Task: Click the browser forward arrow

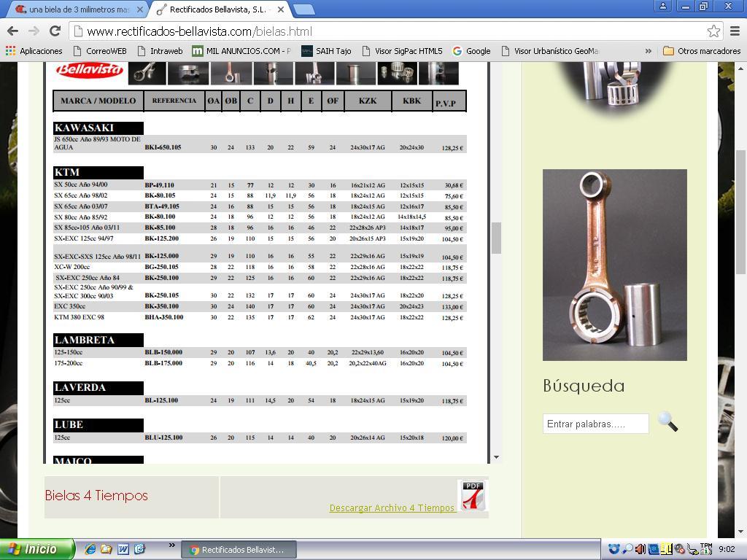Action: [x=34, y=31]
